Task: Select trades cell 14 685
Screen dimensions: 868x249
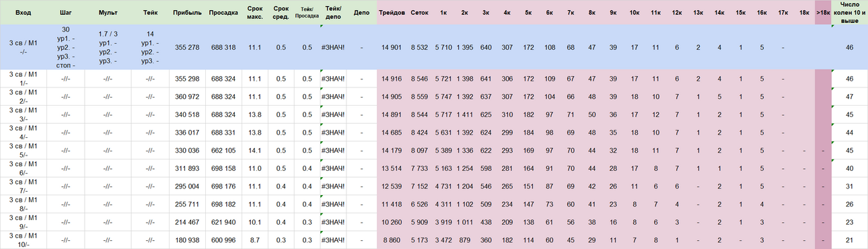Action: coord(391,133)
